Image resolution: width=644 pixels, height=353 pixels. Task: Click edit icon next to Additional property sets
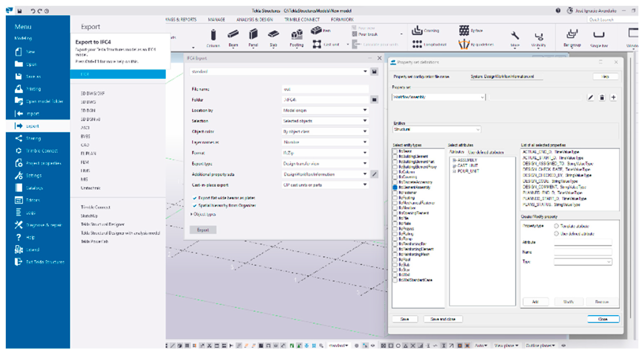coord(374,174)
